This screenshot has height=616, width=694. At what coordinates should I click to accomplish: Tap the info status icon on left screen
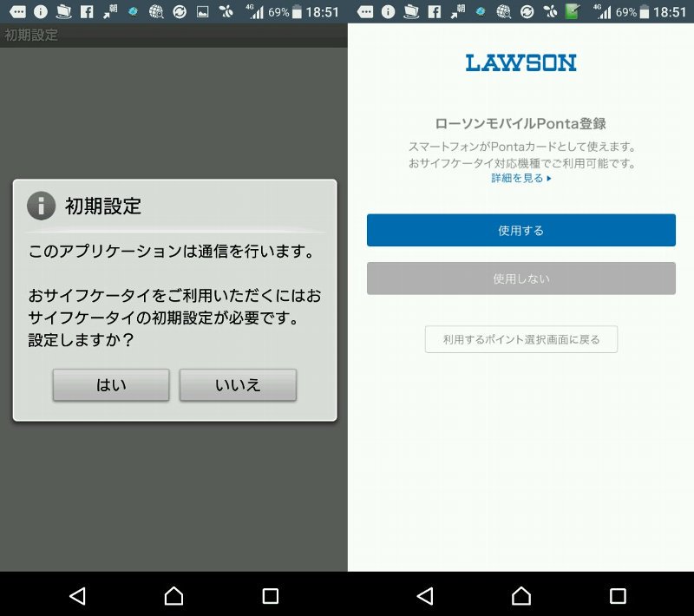click(40, 12)
